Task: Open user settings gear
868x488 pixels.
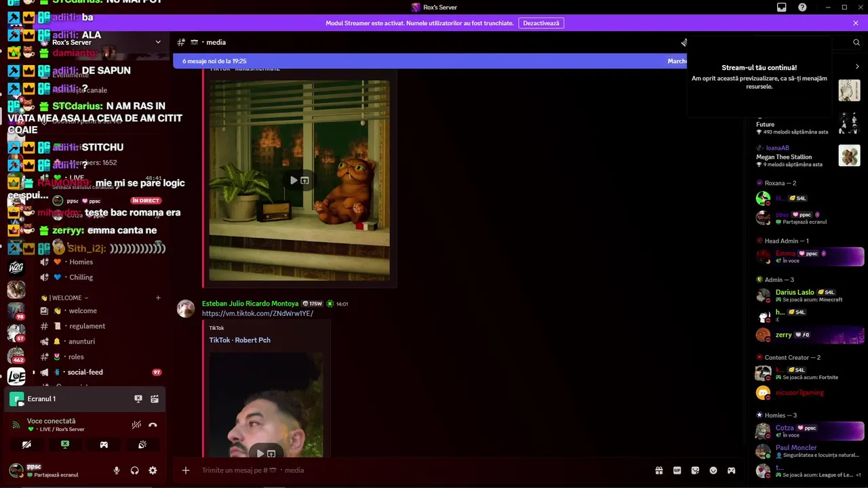Action: point(153,470)
